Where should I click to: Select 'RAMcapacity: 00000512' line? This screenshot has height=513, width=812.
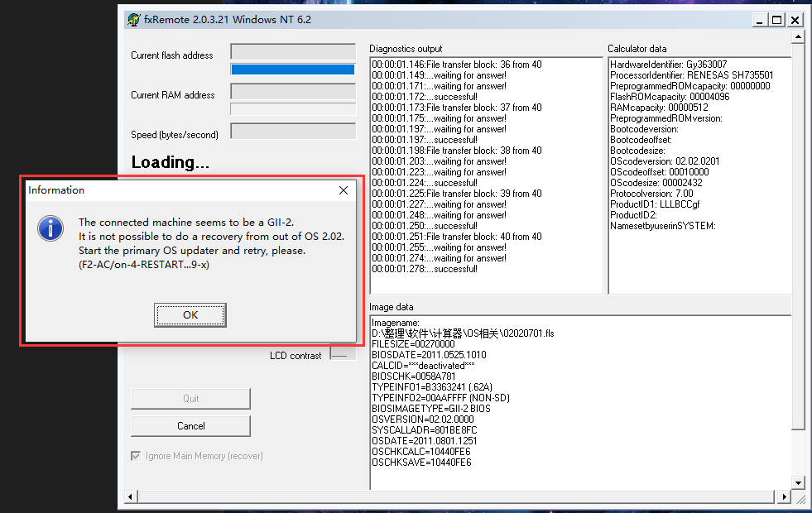[659, 108]
